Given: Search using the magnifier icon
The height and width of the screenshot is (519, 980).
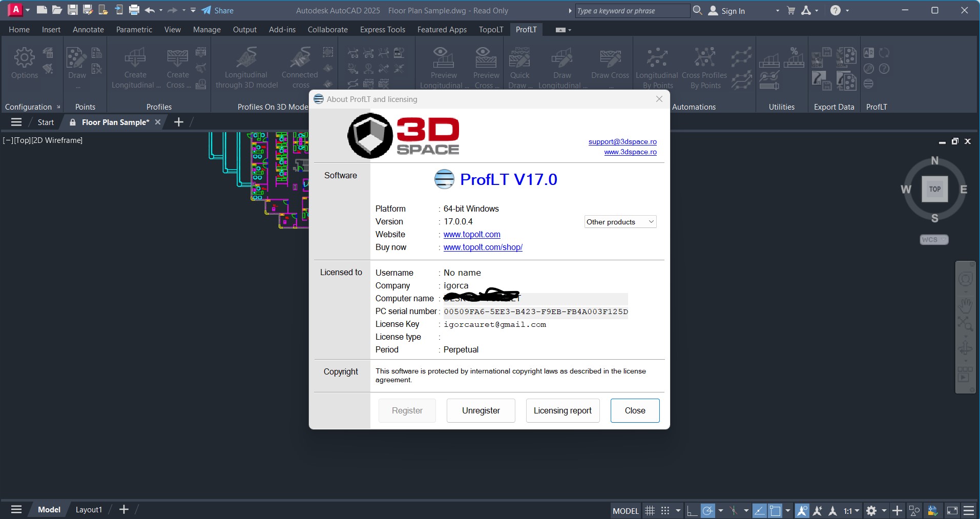Looking at the screenshot, I should 697,10.
